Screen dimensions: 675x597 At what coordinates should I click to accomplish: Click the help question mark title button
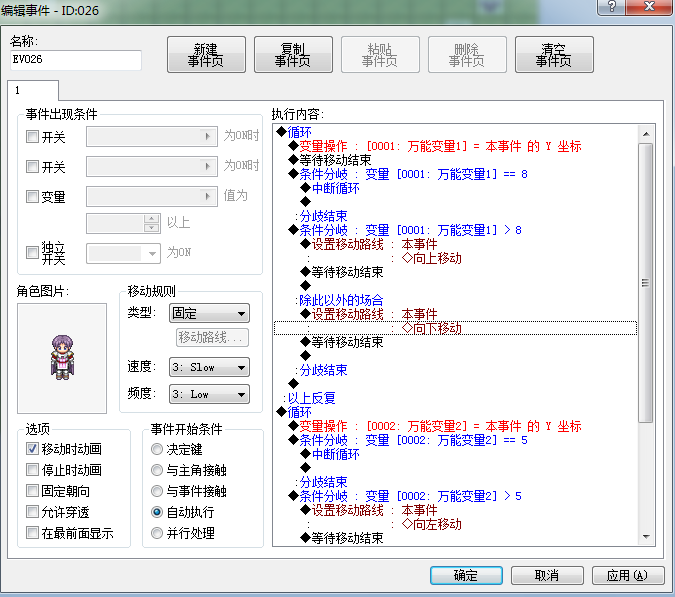(611, 6)
